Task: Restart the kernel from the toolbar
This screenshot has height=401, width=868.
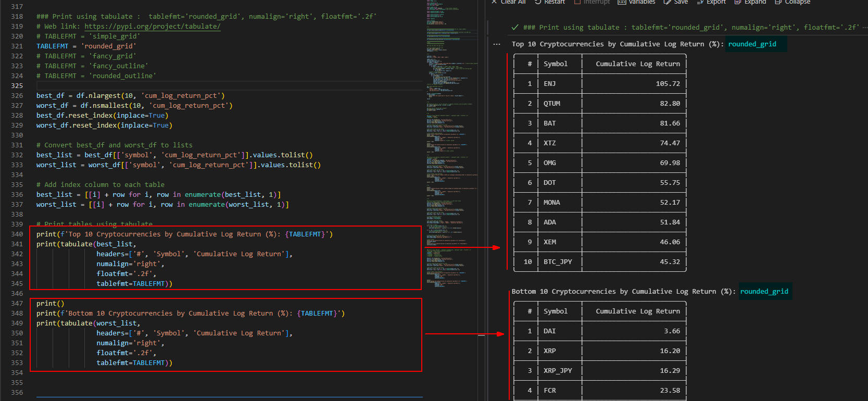Action: (549, 2)
